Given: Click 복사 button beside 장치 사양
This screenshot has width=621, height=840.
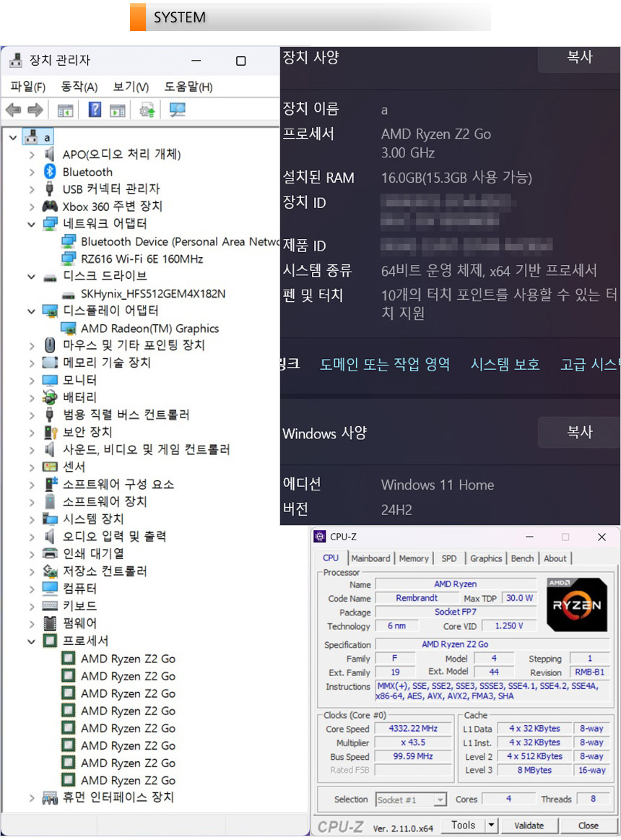Looking at the screenshot, I should pos(579,58).
